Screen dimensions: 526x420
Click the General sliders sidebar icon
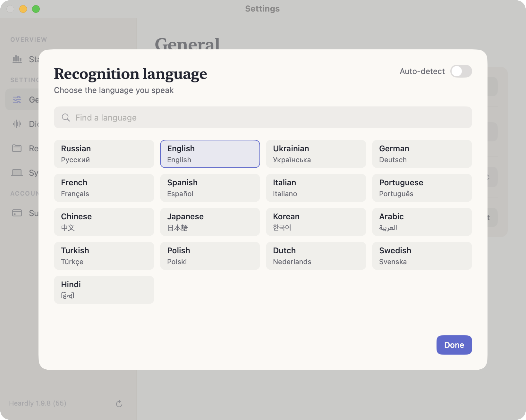click(x=17, y=100)
